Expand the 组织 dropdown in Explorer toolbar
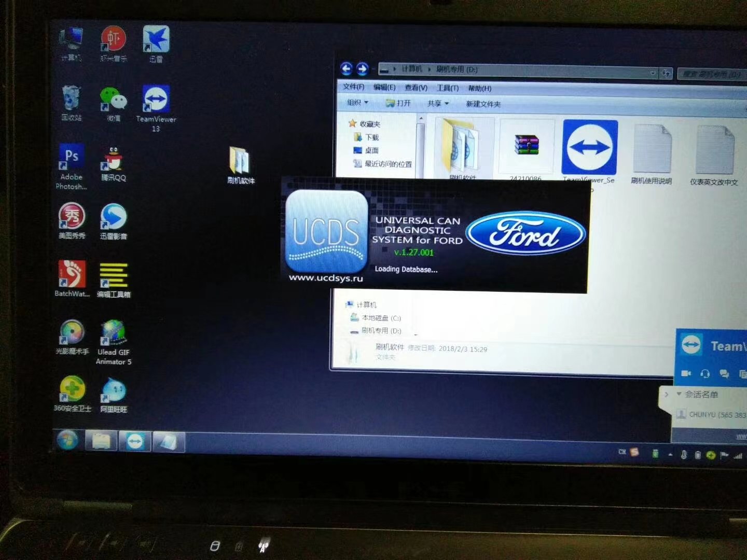This screenshot has width=747, height=560. coord(357,102)
